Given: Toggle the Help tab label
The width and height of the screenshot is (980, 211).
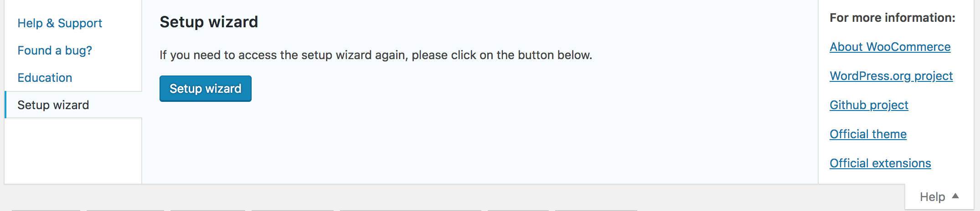Looking at the screenshot, I should point(932,197).
